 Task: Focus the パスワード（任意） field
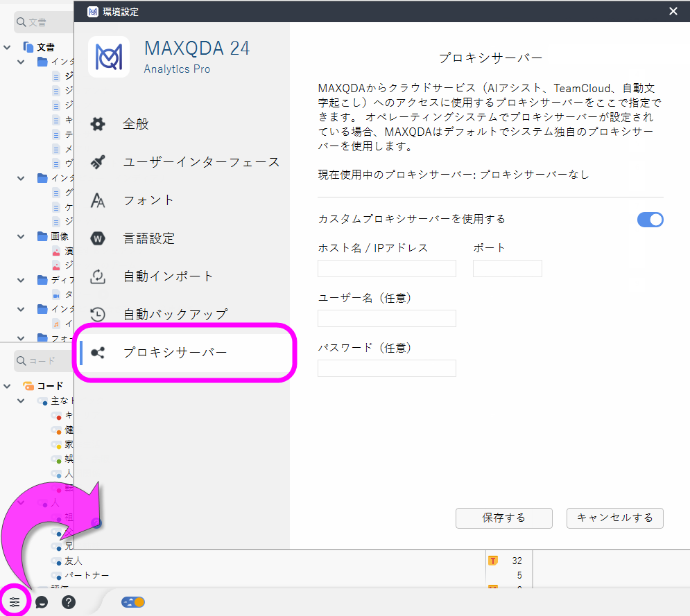click(x=387, y=369)
